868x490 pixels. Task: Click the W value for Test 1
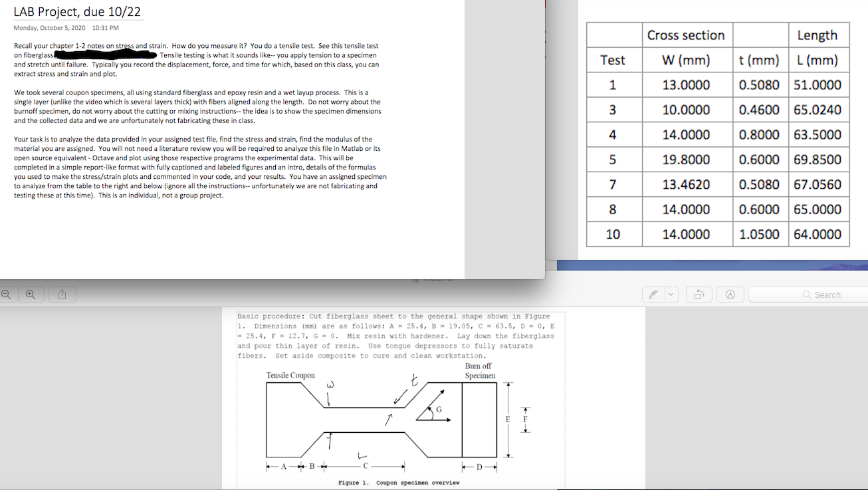coord(687,84)
